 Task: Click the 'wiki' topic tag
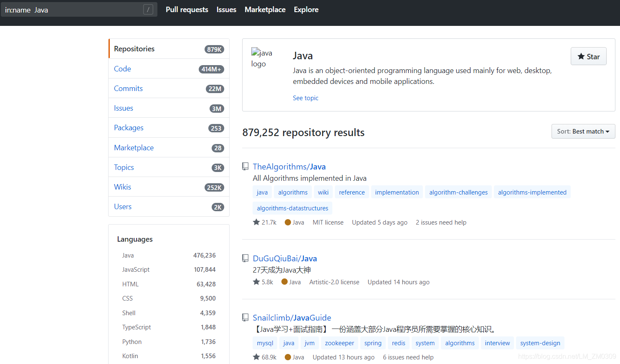(323, 192)
